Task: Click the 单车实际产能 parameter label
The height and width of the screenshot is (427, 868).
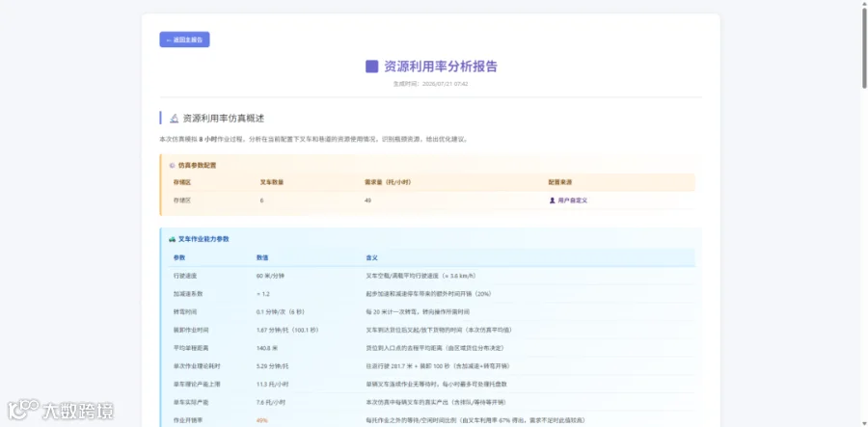Action: (x=191, y=403)
